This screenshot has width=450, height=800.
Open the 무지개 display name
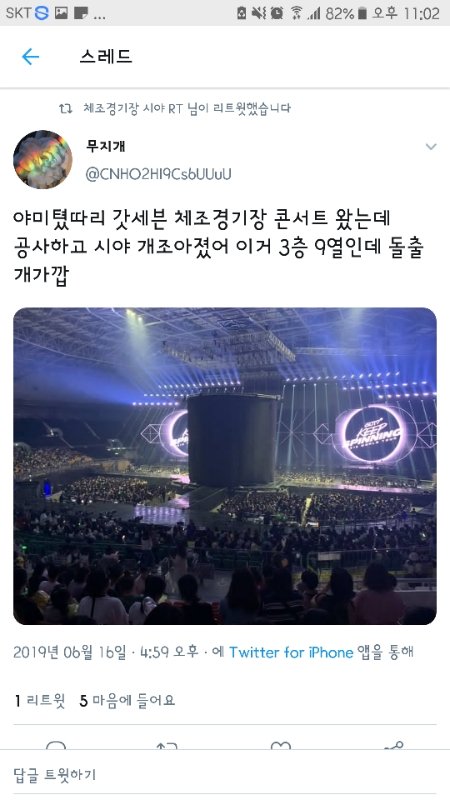point(106,146)
